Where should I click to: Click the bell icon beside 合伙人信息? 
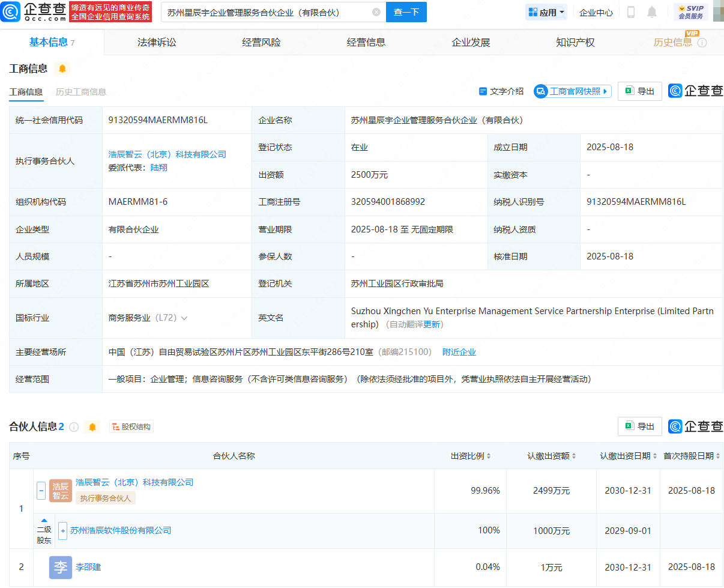(x=92, y=427)
